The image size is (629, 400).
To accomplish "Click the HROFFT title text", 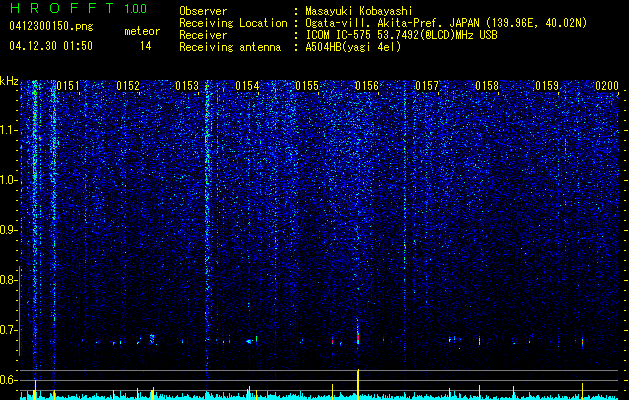I will 62,8.
